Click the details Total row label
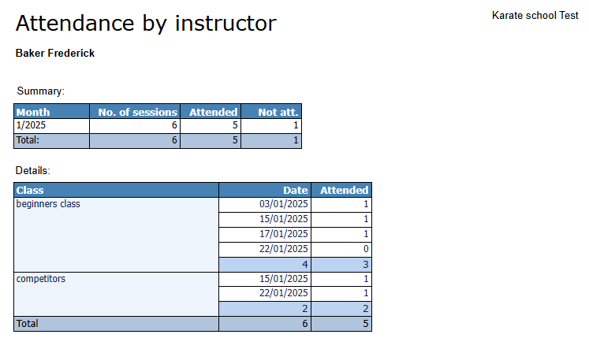This screenshot has width=589, height=364. point(117,324)
